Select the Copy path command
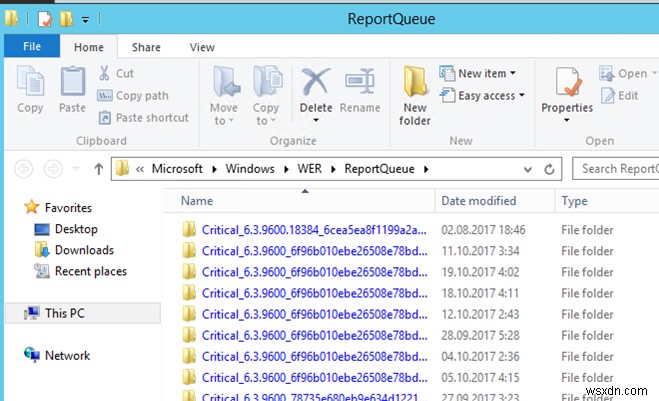Image resolution: width=659 pixels, height=401 pixels. [x=133, y=95]
